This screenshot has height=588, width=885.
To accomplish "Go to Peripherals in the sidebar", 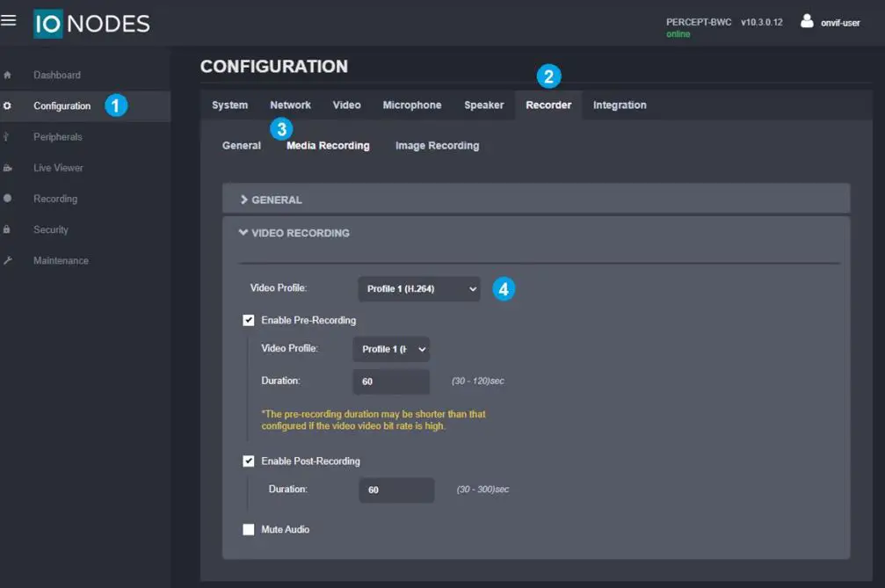I will pyautogui.click(x=58, y=137).
